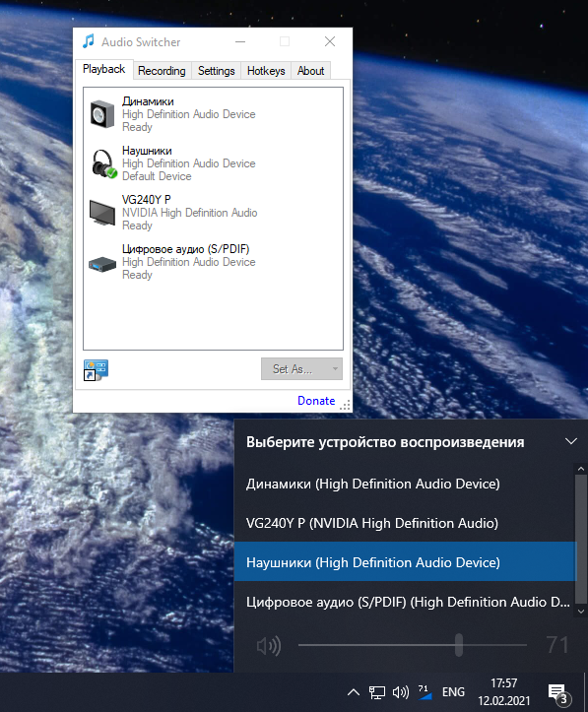Open the notification center icon

point(558,693)
